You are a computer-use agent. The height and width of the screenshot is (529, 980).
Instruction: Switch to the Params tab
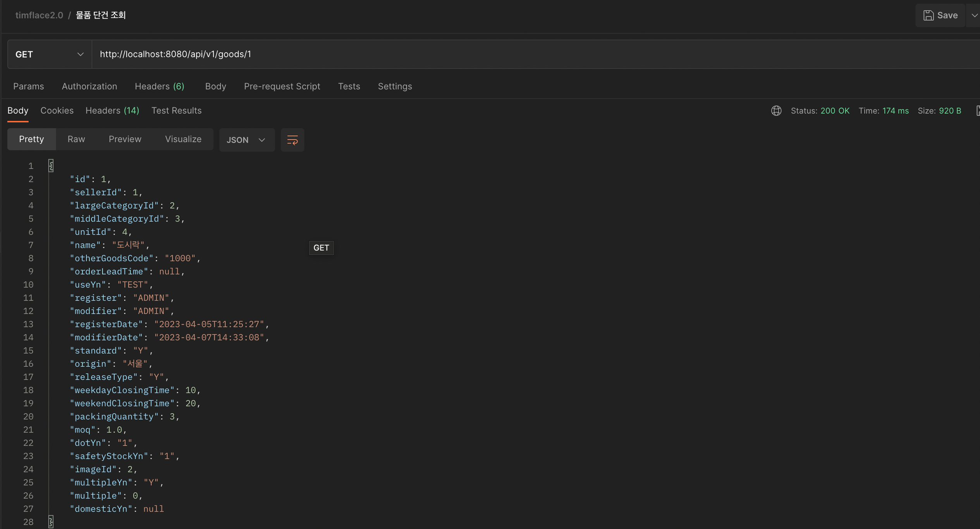pos(28,86)
